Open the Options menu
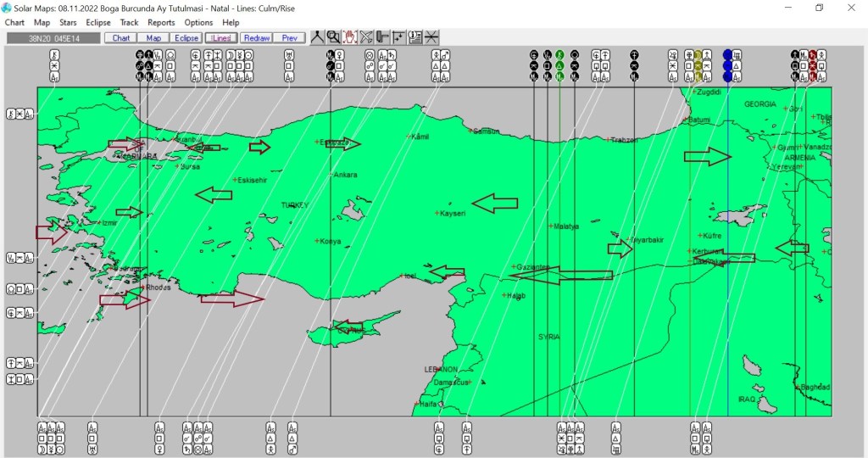 tap(198, 23)
